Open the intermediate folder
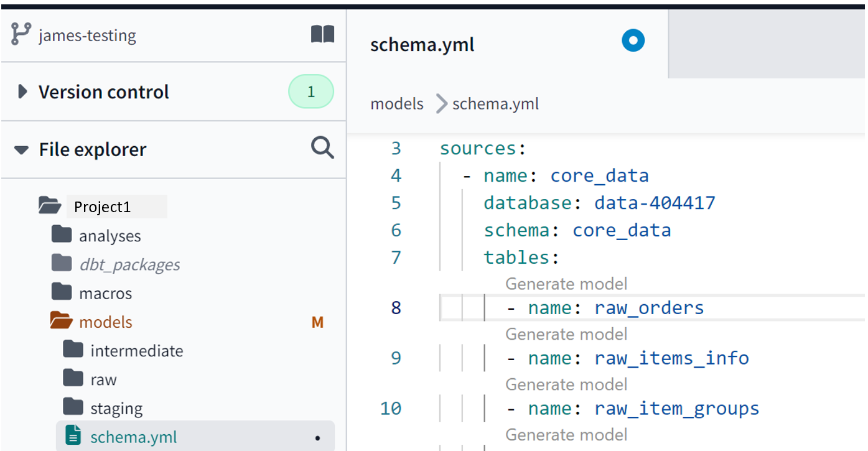This screenshot has width=868, height=451. click(136, 351)
